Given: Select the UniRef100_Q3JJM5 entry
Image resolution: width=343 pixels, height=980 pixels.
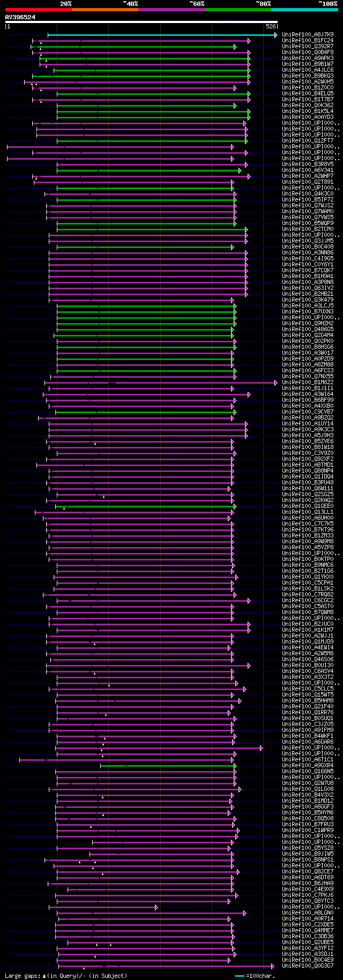Looking at the screenshot, I should 308,241.
